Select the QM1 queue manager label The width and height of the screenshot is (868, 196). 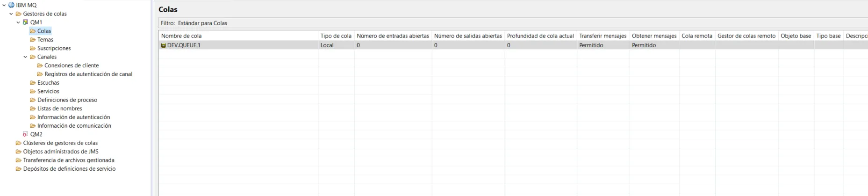coord(36,22)
